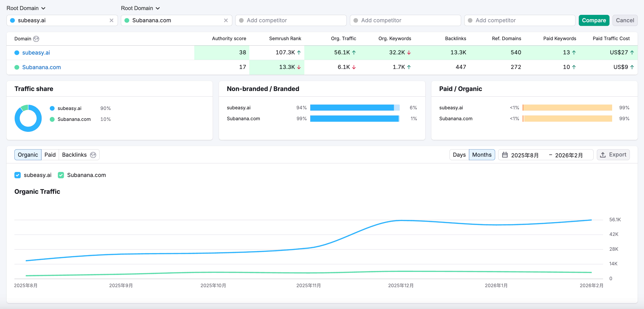The width and height of the screenshot is (644, 309).
Task: Click the Traffic share donut chart
Action: pyautogui.click(x=28, y=118)
